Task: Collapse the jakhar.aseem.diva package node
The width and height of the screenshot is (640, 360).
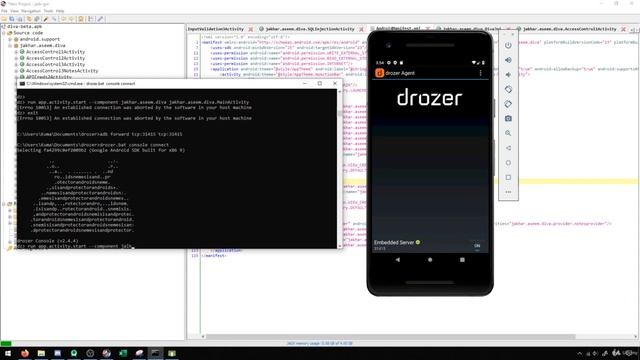Action: point(10,46)
